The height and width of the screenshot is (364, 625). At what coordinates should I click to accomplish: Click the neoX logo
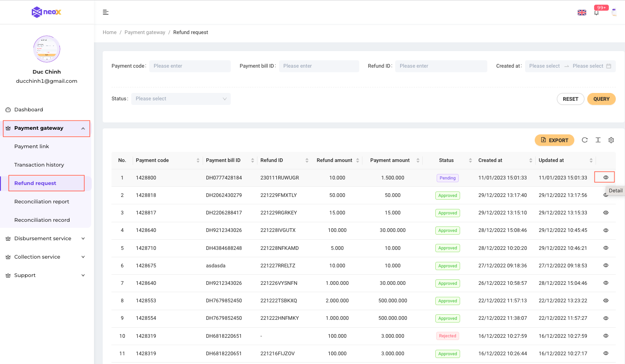pos(47,12)
